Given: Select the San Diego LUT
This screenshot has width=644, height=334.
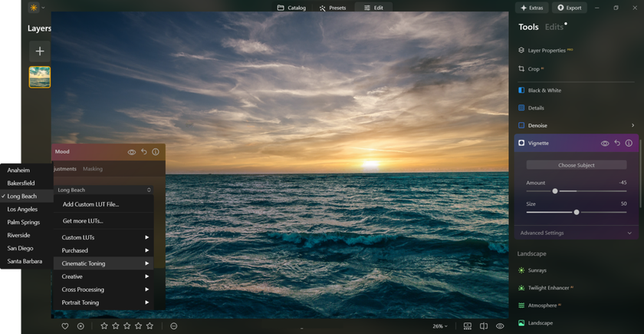Looking at the screenshot, I should (27, 249).
